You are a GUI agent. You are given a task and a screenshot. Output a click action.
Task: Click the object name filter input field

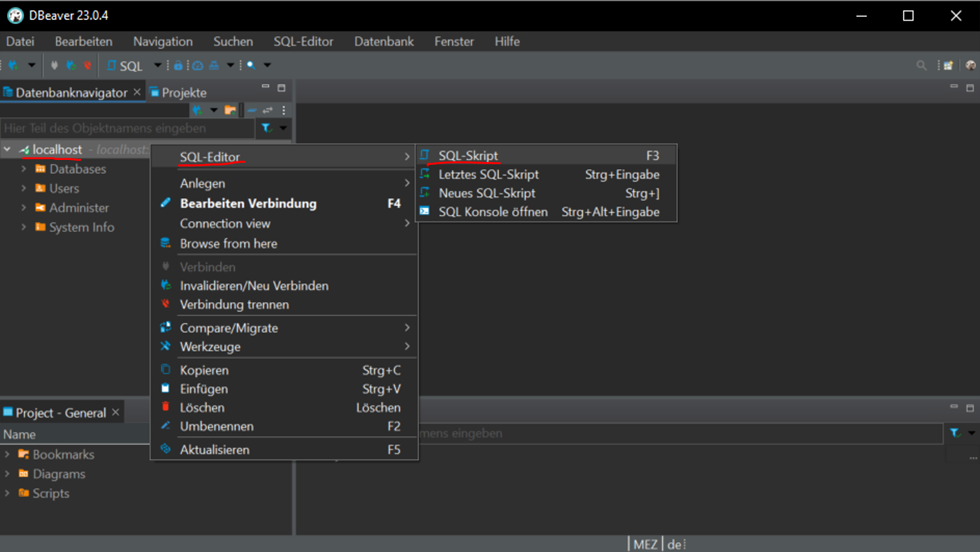click(x=127, y=128)
